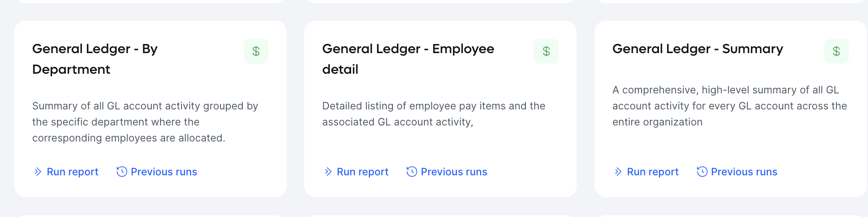View previous runs for Employee detail report
Screen dimensions: 868x217
(x=447, y=172)
